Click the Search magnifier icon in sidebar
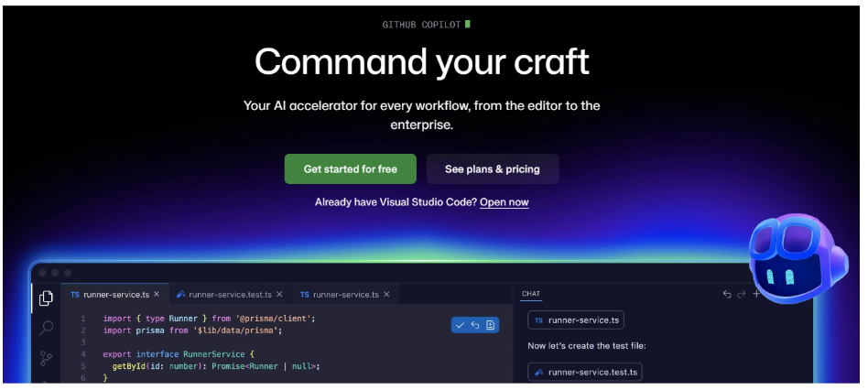The height and width of the screenshot is (390, 868). (46, 328)
